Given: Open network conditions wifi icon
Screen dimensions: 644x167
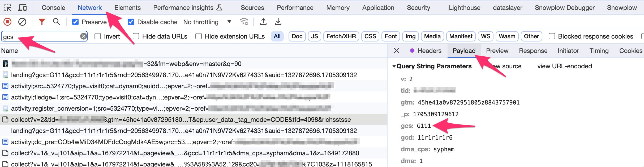Looking at the screenshot, I should (x=244, y=22).
